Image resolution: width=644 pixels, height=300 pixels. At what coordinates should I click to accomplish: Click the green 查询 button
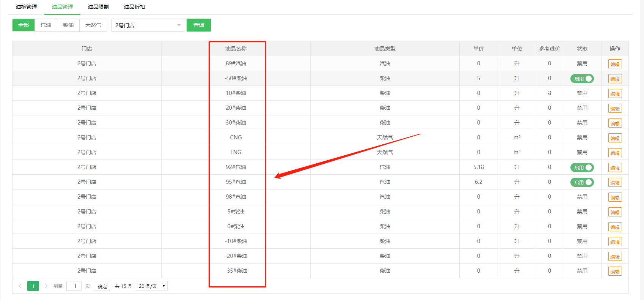[199, 25]
